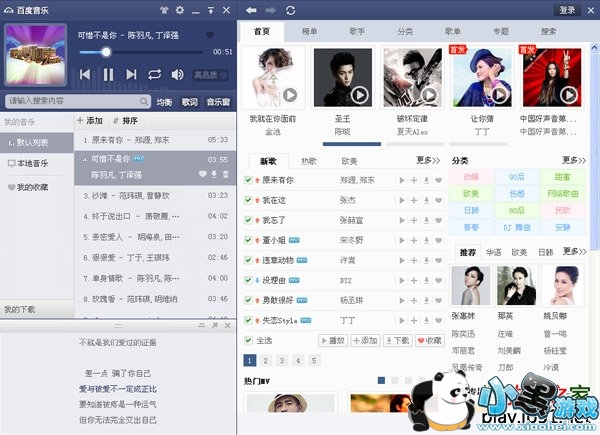The width and height of the screenshot is (600, 435).
Task: Click the 下载 button below song list
Action: tap(398, 340)
